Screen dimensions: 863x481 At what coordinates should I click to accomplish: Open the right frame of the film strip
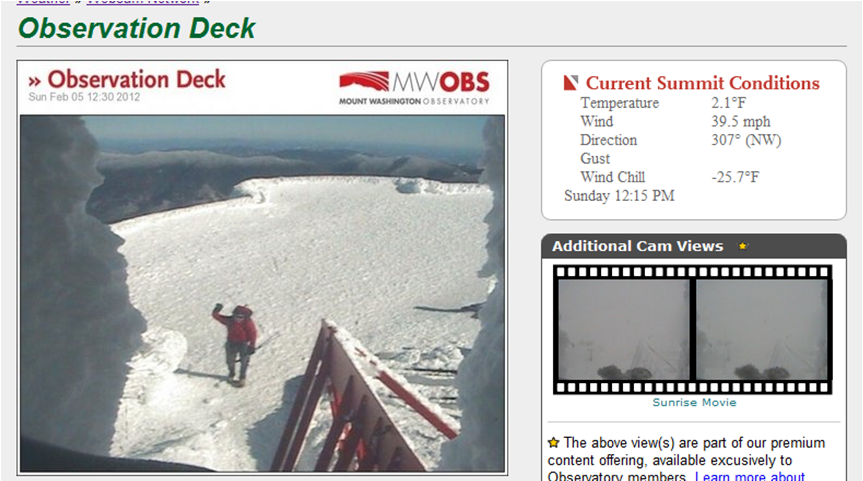762,330
